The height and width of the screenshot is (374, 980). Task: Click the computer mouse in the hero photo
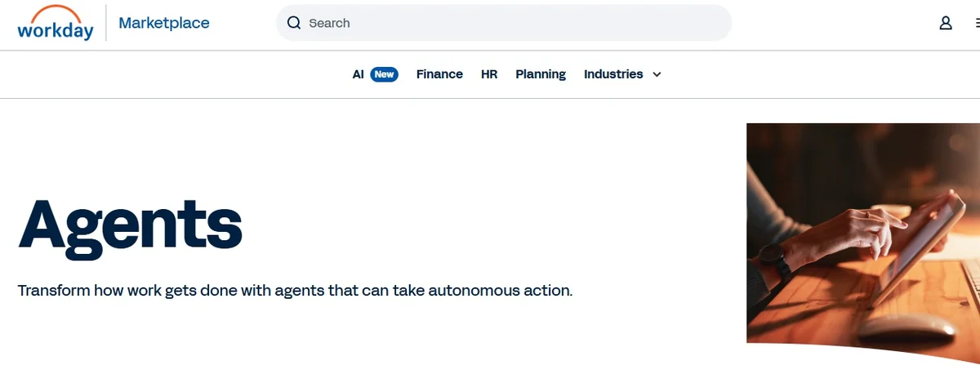pos(906,328)
